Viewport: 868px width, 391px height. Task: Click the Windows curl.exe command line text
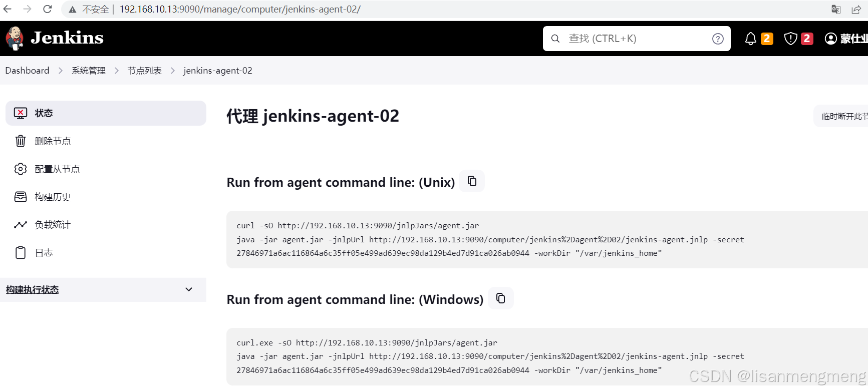point(367,343)
